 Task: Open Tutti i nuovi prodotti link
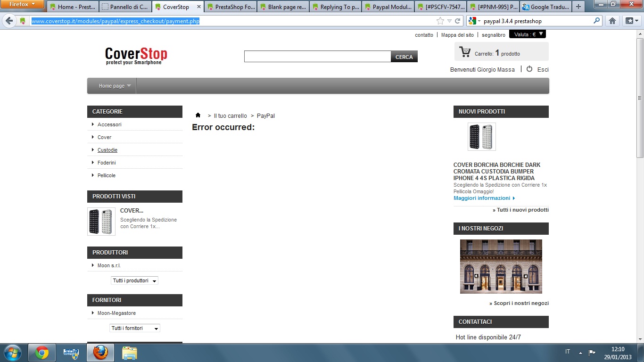click(x=520, y=210)
